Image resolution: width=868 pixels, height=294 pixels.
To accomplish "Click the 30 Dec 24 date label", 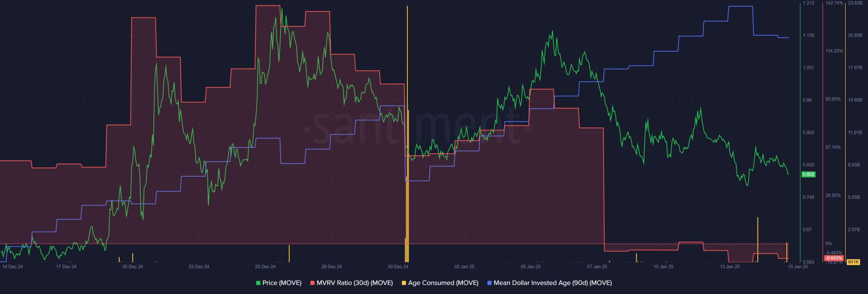I will (x=398, y=267).
